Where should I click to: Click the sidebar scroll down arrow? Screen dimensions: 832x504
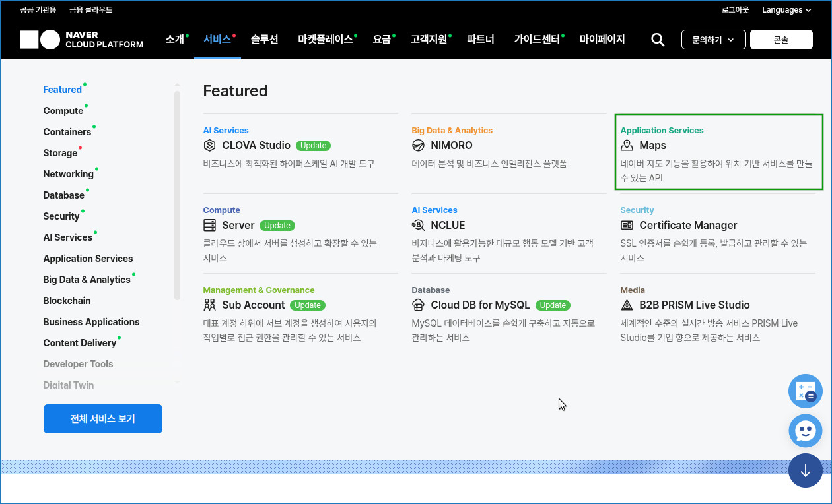point(177,382)
